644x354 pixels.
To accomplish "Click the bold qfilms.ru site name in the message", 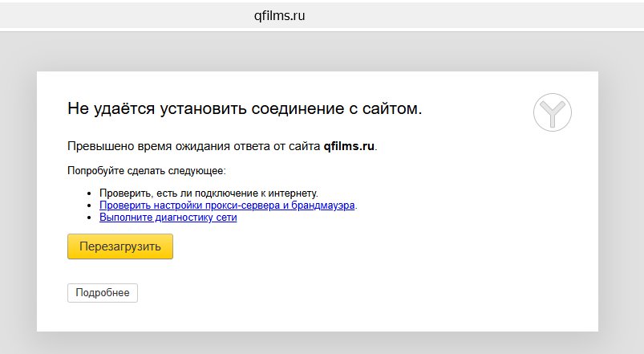I will click(349, 146).
